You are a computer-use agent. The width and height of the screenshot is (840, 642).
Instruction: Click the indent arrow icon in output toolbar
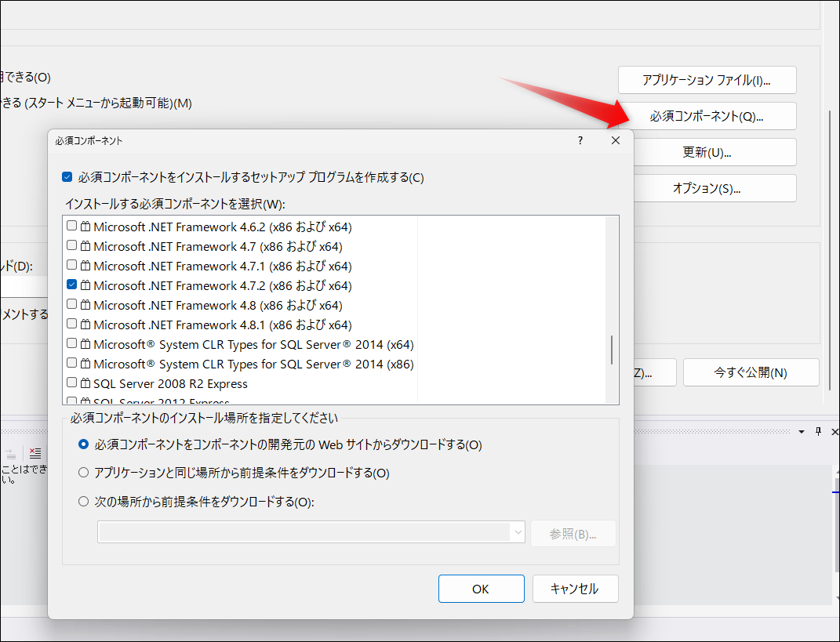pos(11,454)
